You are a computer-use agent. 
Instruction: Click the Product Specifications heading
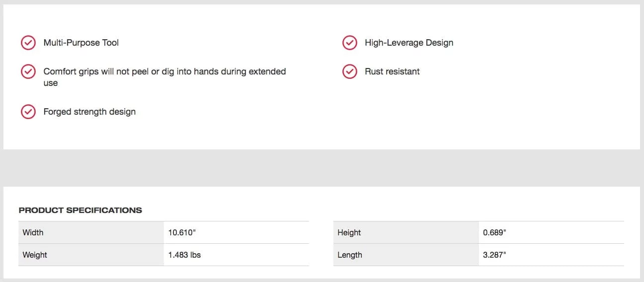pos(80,210)
